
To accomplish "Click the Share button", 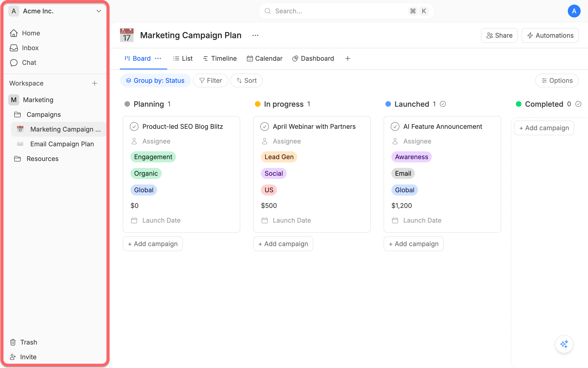I will tap(499, 35).
